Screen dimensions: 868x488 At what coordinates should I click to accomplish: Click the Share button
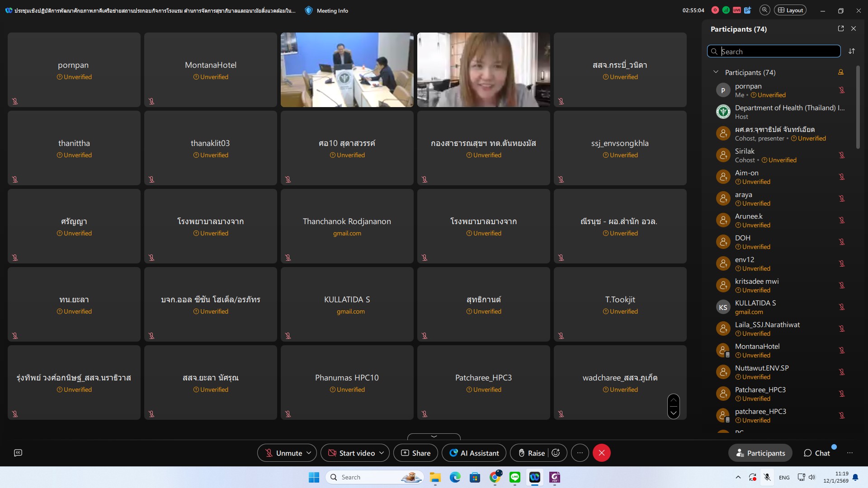pos(415,453)
